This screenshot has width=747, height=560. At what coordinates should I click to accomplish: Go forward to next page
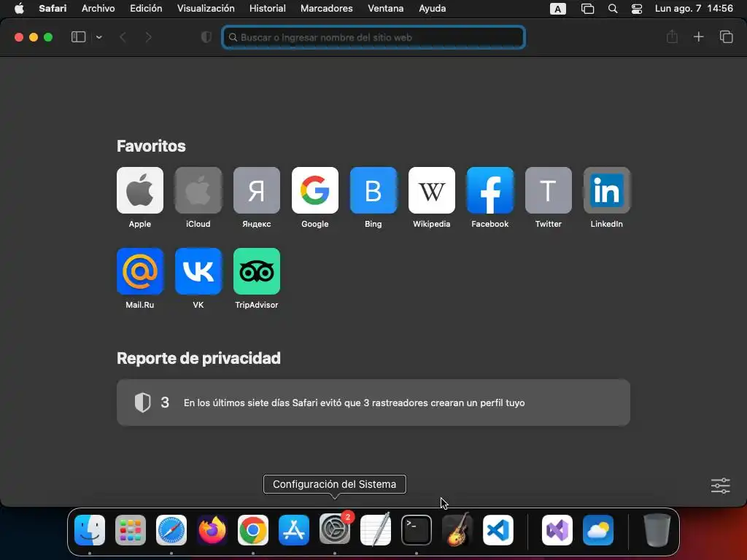click(148, 36)
